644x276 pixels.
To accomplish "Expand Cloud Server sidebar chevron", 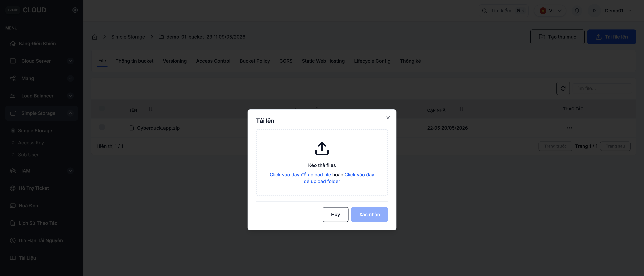I will pos(70,61).
